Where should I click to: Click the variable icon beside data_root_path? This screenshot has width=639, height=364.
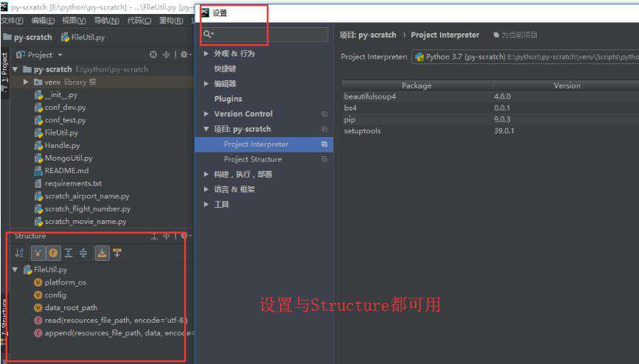tap(38, 308)
